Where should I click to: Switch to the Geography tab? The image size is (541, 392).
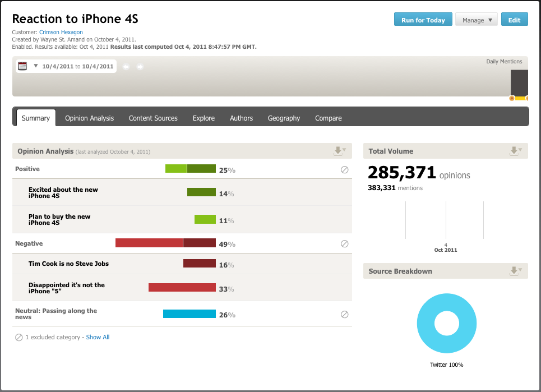284,118
